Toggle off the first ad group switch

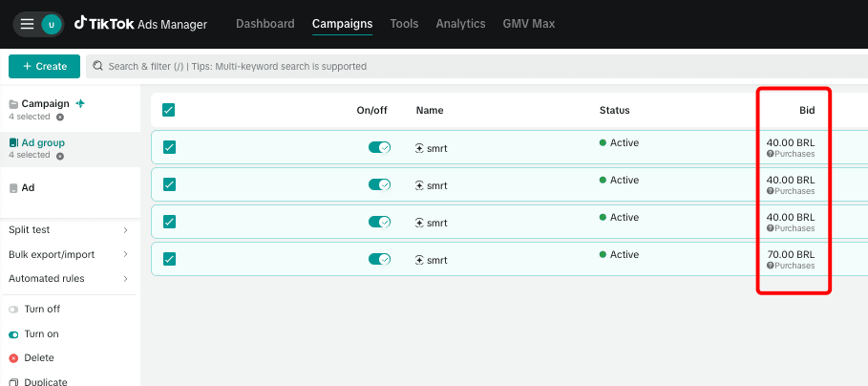[x=379, y=147]
